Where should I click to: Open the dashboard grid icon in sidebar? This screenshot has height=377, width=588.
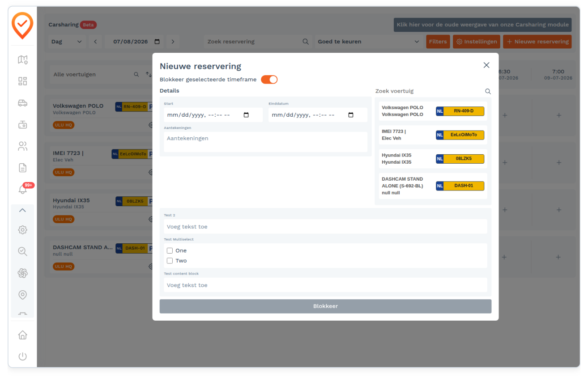[22, 81]
